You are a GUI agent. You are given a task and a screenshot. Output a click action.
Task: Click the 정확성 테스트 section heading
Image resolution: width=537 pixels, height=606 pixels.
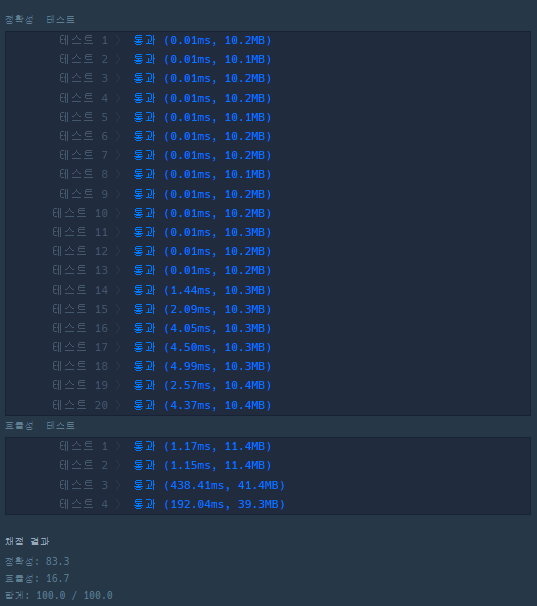click(x=40, y=19)
